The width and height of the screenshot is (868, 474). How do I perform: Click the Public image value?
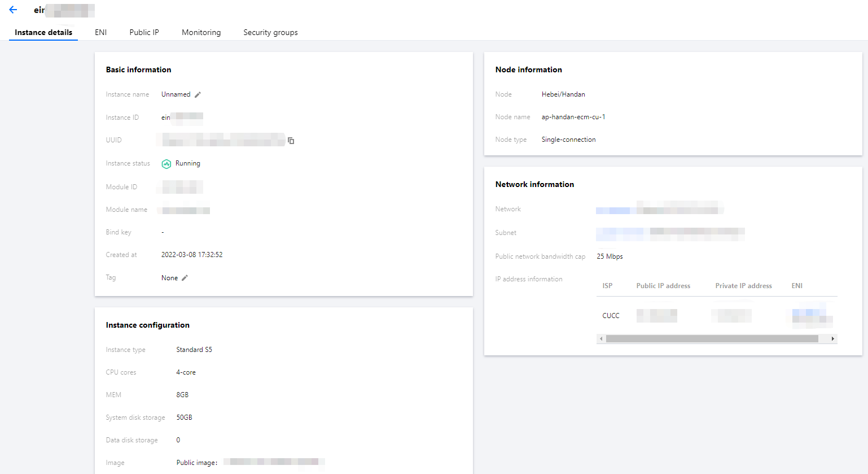pos(274,462)
